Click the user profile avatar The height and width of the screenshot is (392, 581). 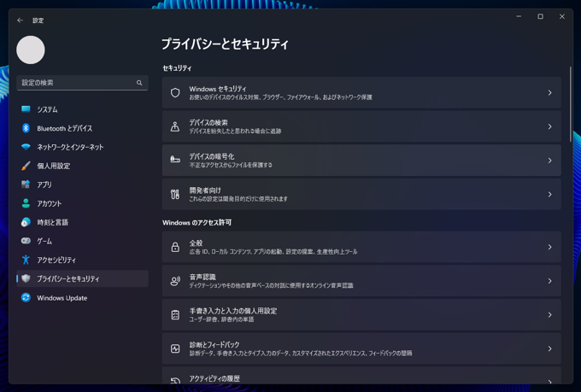tap(31, 50)
